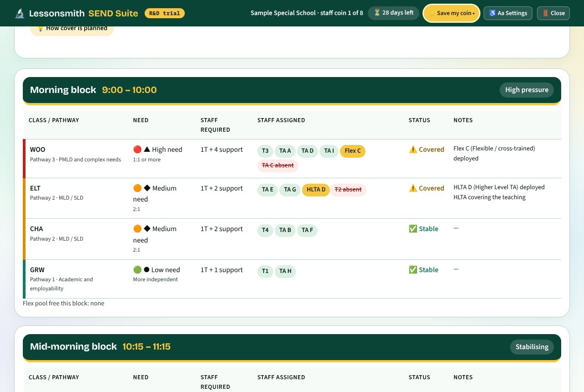Select the WOO class name
The height and width of the screenshot is (392, 584).
37,150
